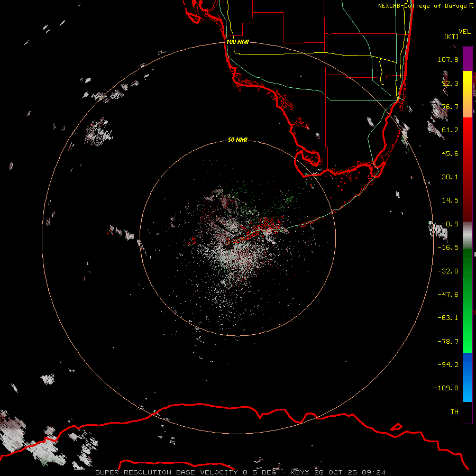Click the 30.1 velocity scale value
The height and width of the screenshot is (476, 476).
tap(450, 177)
